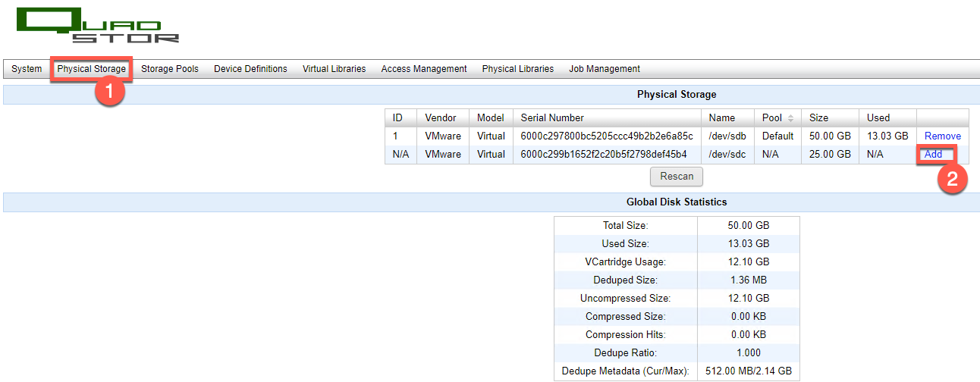Open Virtual Libraries tab
This screenshot has height=382, width=980.
[334, 69]
